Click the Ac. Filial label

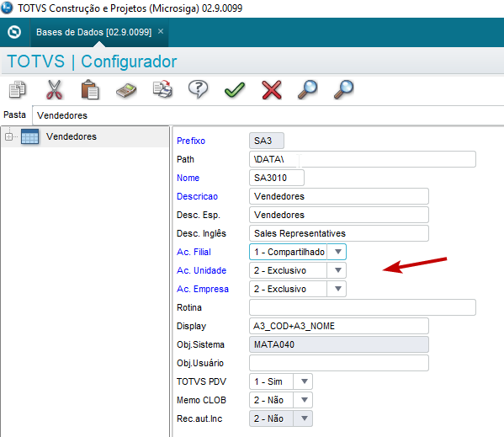click(194, 252)
